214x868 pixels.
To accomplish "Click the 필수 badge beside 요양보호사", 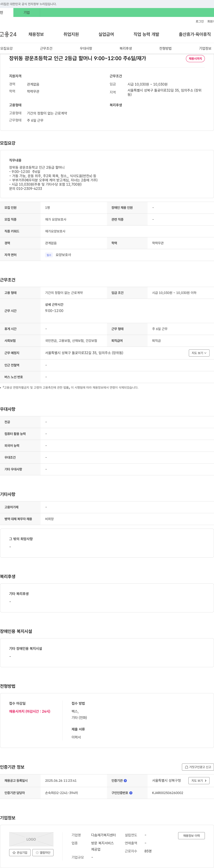I will [x=49, y=255].
